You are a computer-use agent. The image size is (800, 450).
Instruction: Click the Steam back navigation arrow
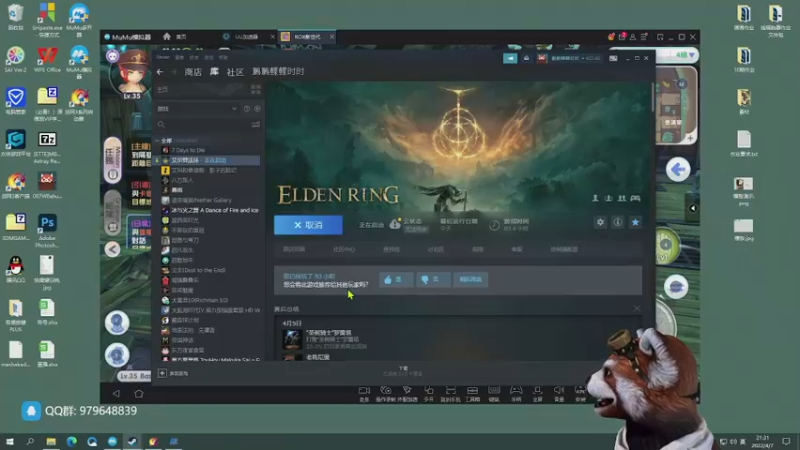160,72
